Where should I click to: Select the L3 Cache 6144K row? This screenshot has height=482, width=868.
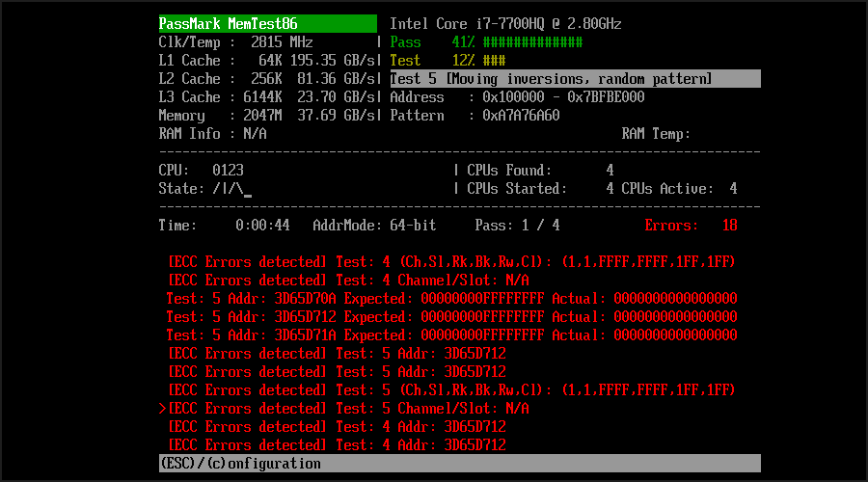tap(268, 96)
